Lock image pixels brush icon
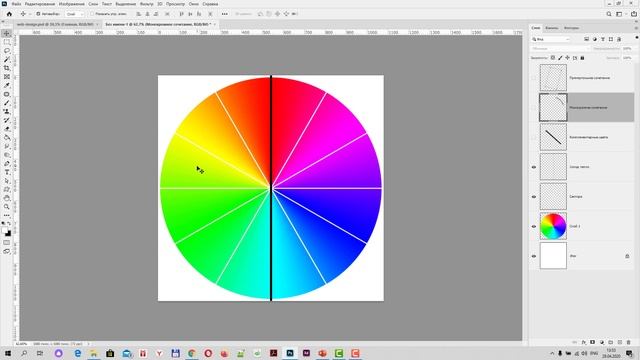This screenshot has width=640, height=360. click(560, 58)
